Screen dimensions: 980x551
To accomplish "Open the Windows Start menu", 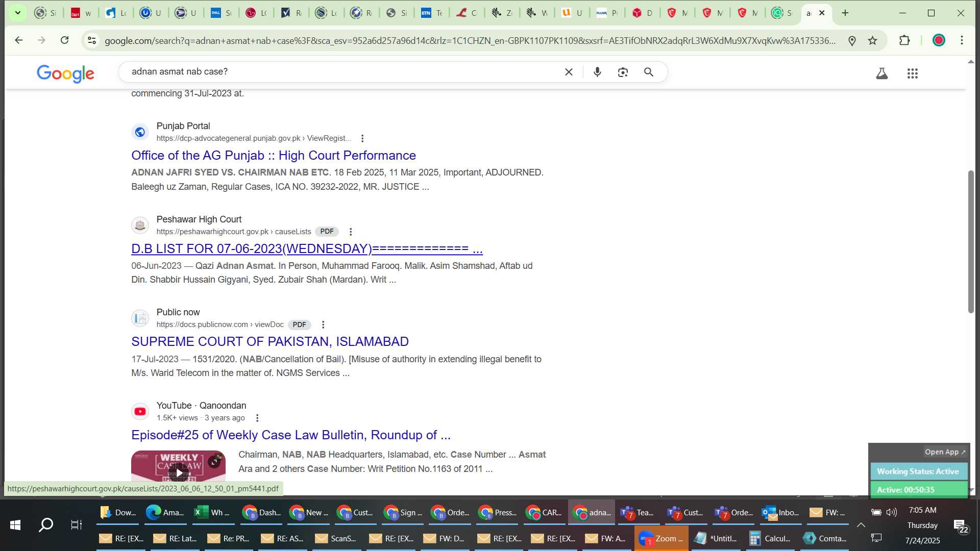I will 15,525.
